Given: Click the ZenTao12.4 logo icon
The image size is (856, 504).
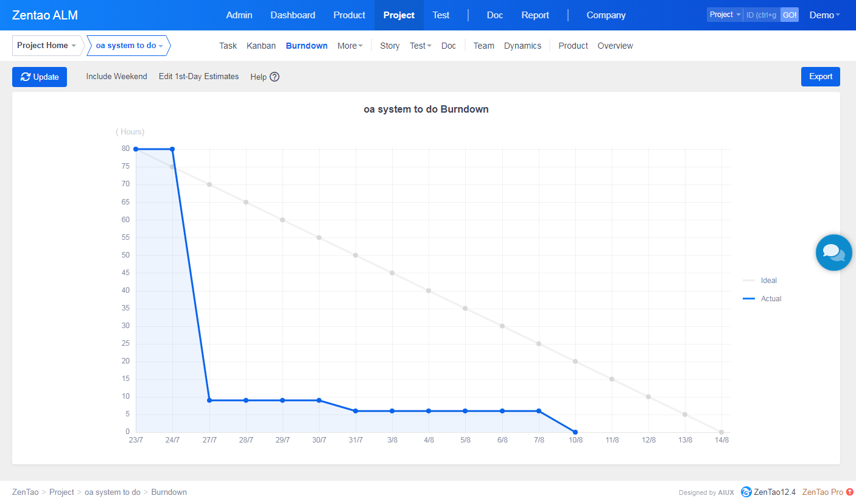Looking at the screenshot, I should (746, 492).
